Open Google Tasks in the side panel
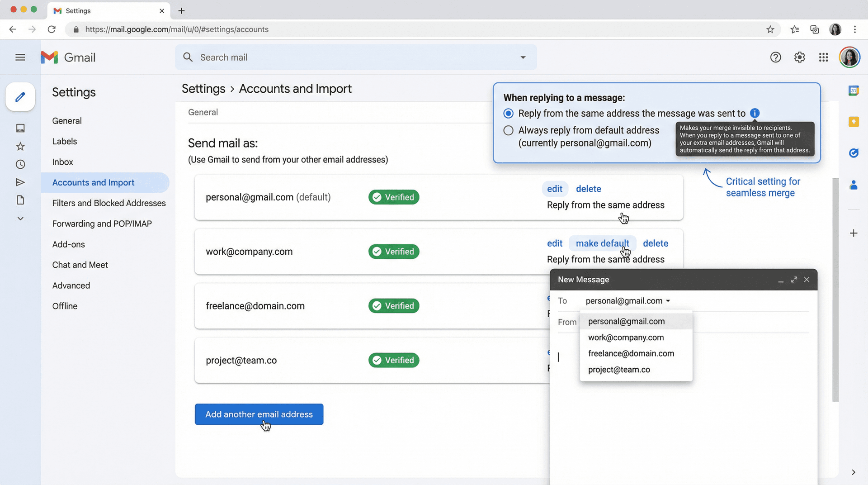The height and width of the screenshot is (485, 868). (854, 153)
